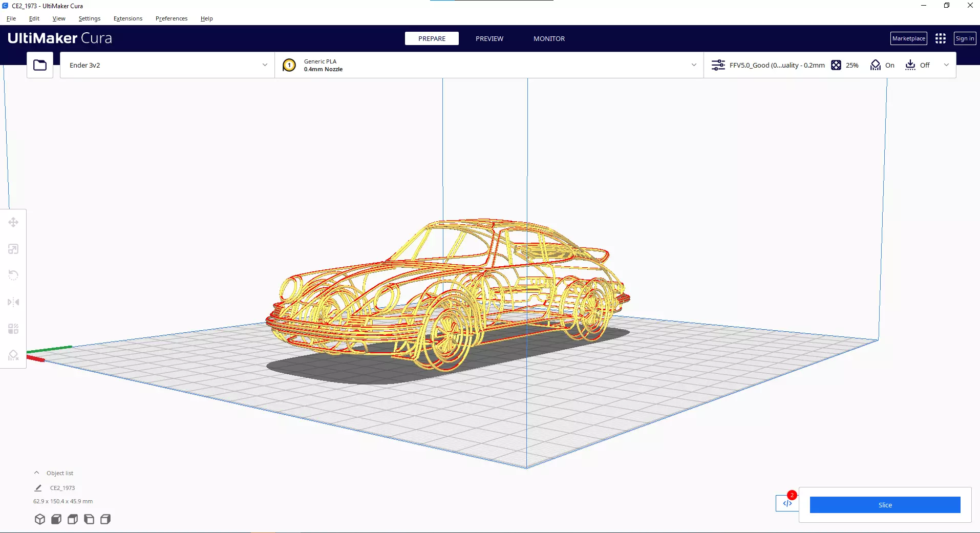Select the Rotate tool in sidebar
The image size is (980, 533).
pos(13,275)
